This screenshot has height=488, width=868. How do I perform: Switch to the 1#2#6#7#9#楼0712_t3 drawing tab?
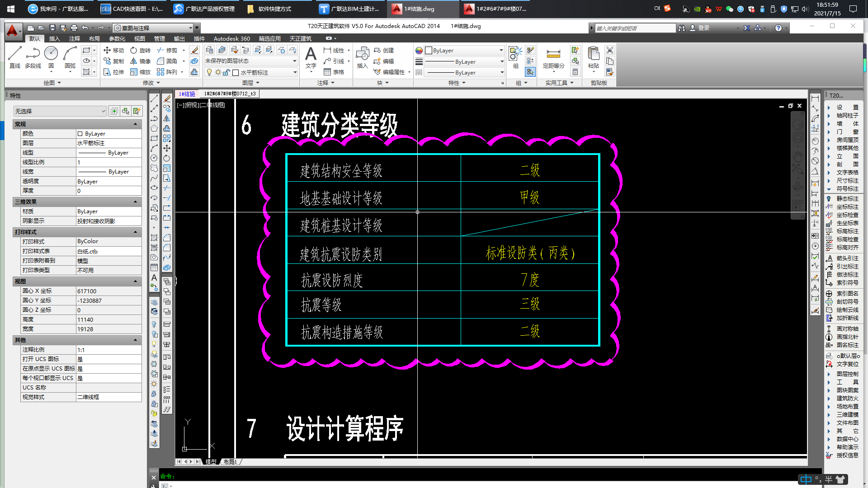230,94
